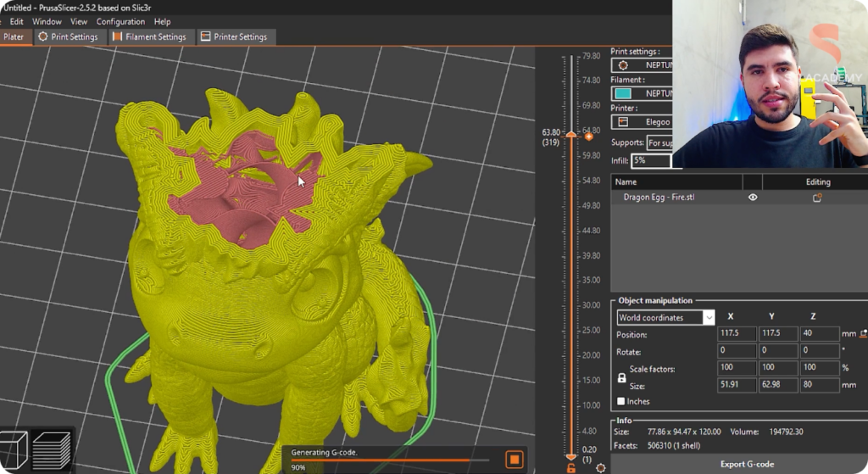
Task: Click the printer preset icon beside Elegoo
Action: click(623, 122)
